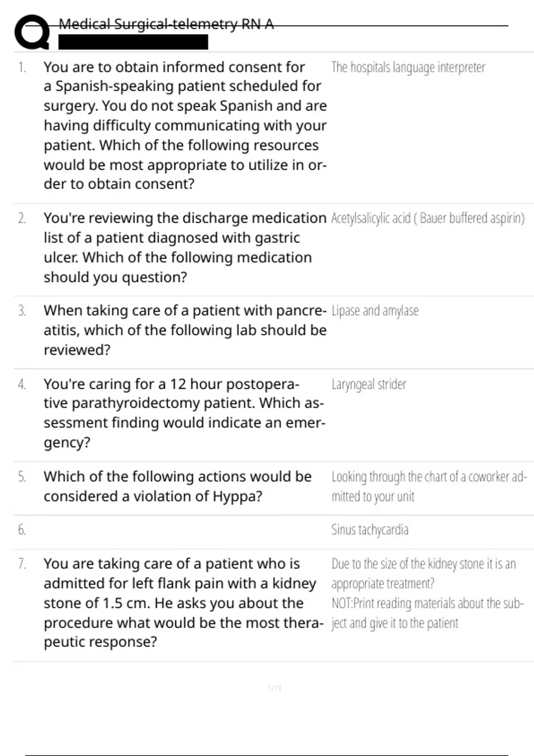The image size is (534, 756).
Task: Click the black redacted bar under the title
Action: point(133,42)
